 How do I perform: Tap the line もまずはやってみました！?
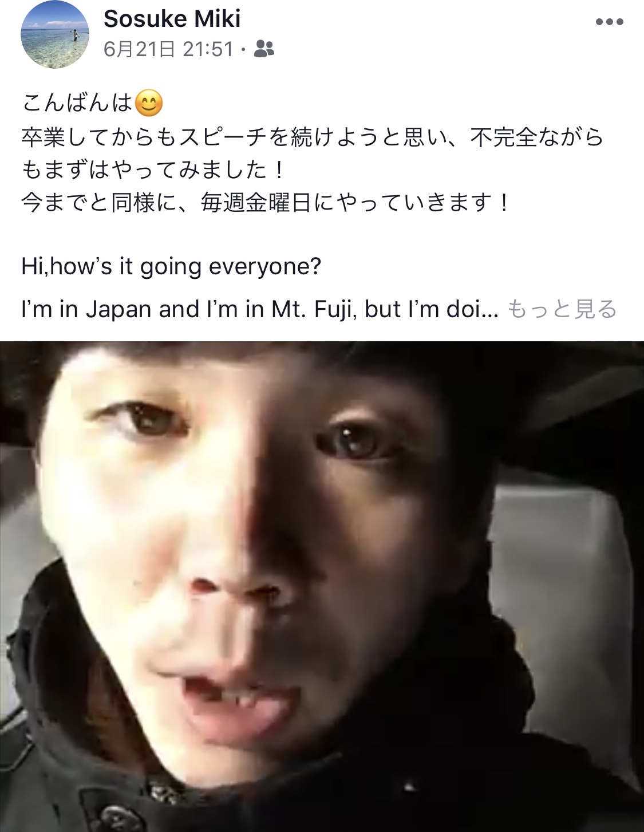point(153,169)
